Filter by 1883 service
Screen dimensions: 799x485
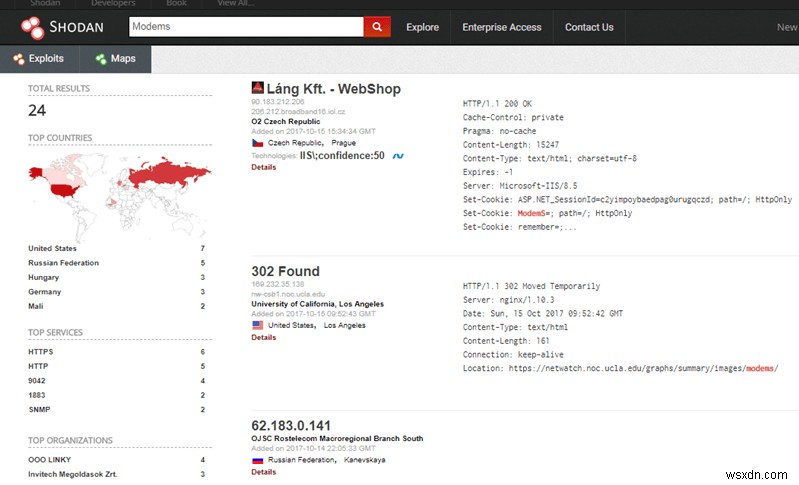(37, 395)
